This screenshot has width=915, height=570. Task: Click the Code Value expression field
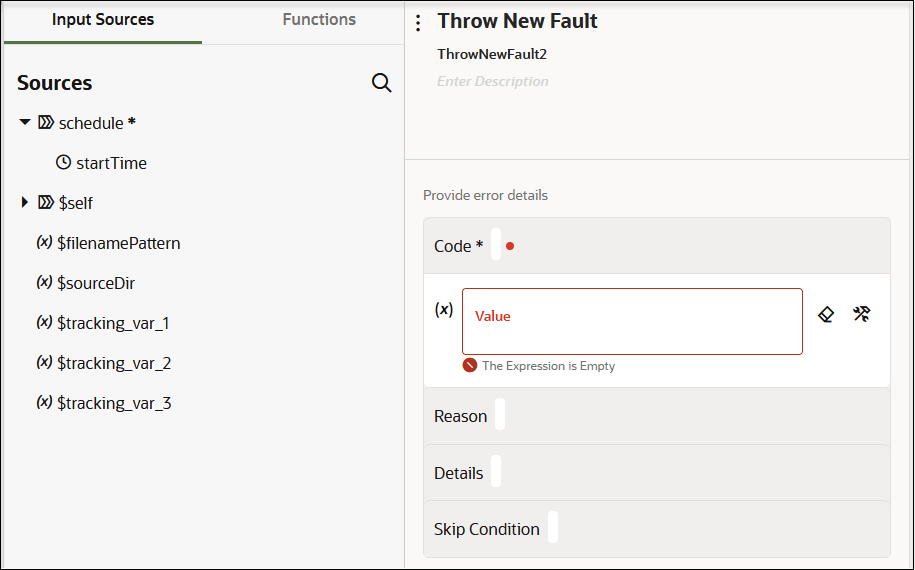click(632, 321)
